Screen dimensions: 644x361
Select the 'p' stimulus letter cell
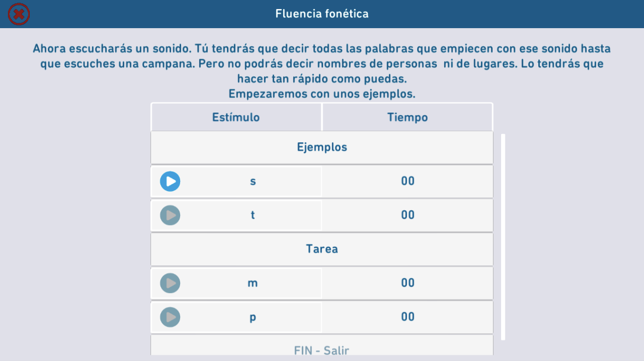click(253, 317)
